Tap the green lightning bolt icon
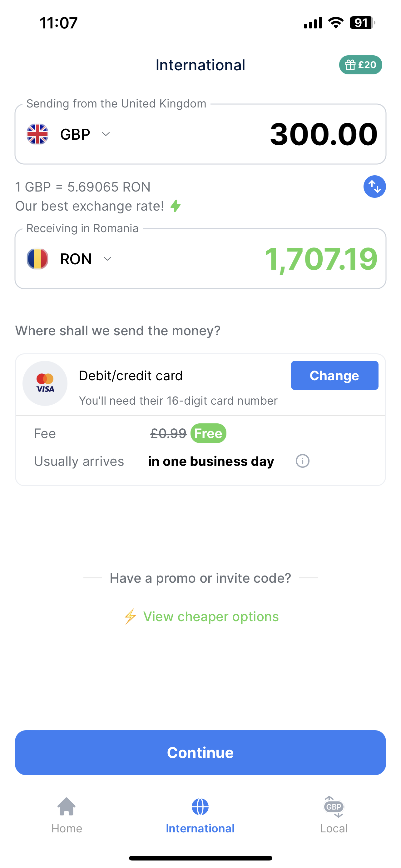The width and height of the screenshot is (401, 868). [x=176, y=206]
